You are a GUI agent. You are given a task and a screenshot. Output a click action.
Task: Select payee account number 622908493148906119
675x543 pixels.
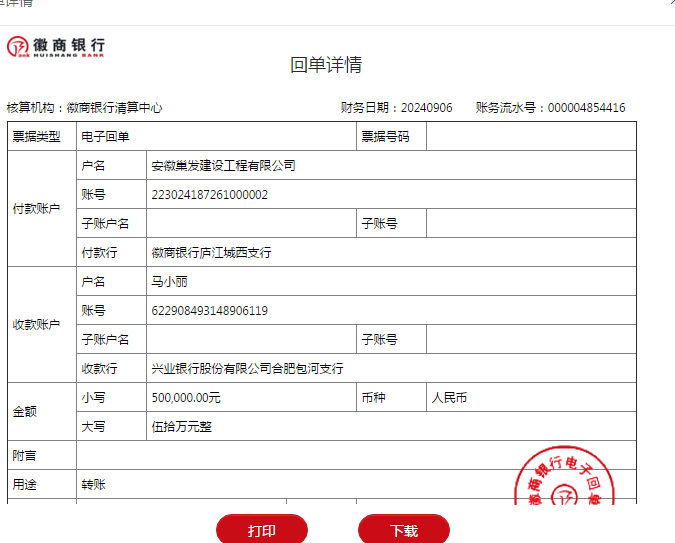[209, 311]
